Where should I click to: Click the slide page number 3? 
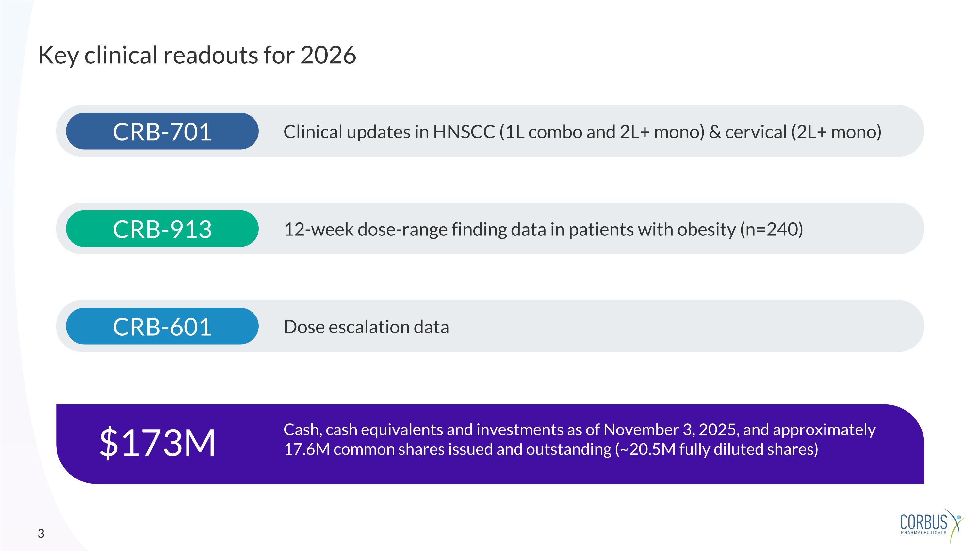pos(41,533)
